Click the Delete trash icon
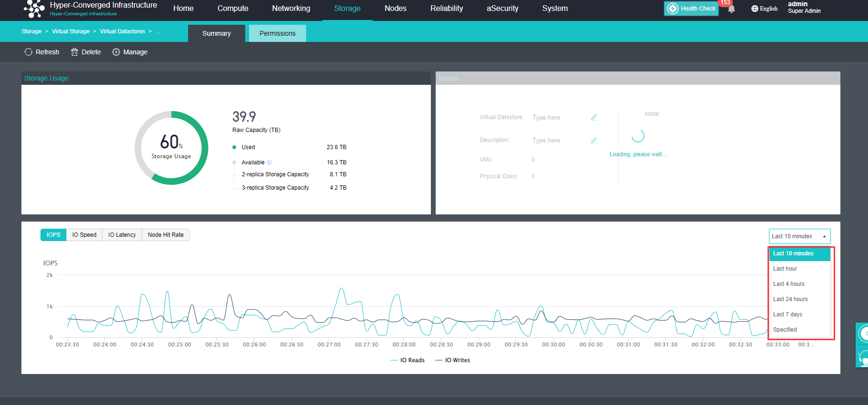The height and width of the screenshot is (405, 868). coord(74,52)
